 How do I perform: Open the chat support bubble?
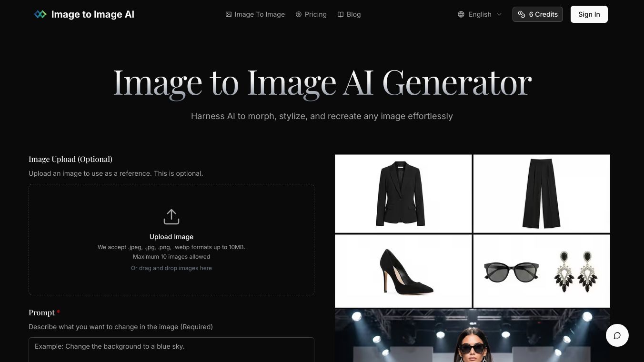click(617, 335)
